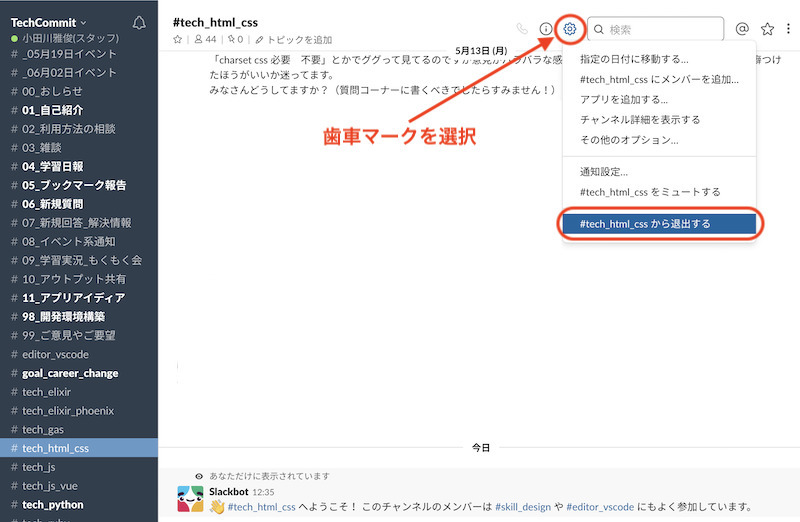
Task: View the 44 members count
Action: click(x=205, y=39)
